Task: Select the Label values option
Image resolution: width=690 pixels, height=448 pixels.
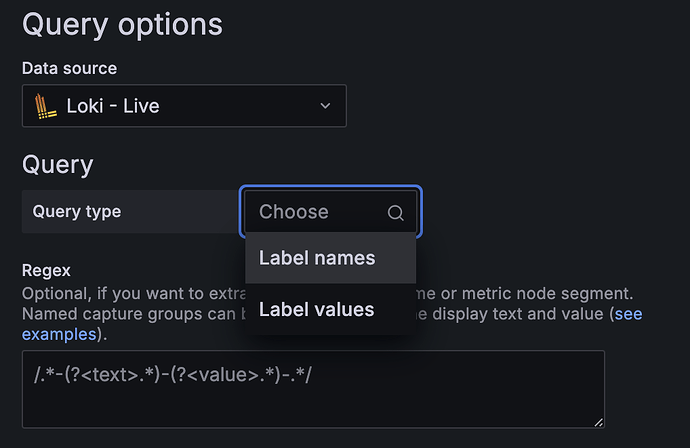Action: 317,310
